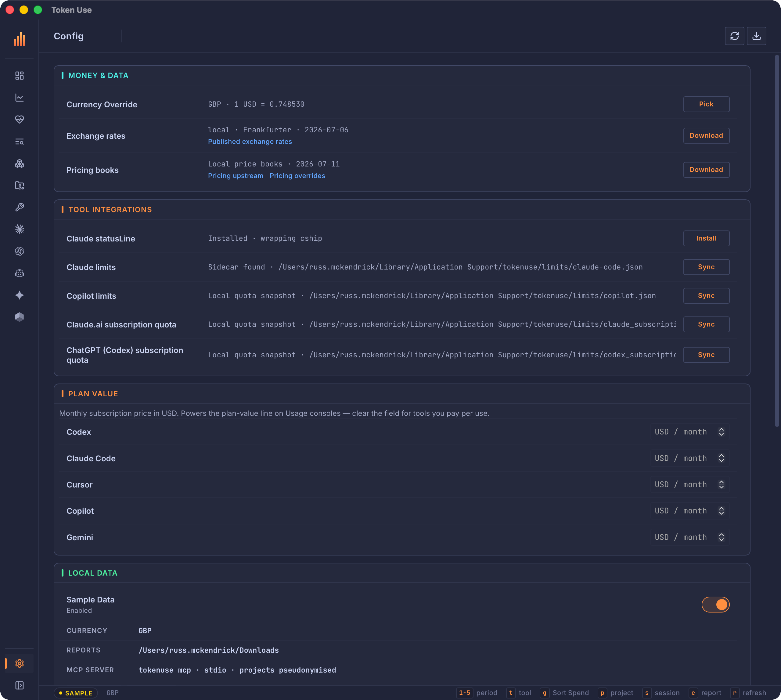The height and width of the screenshot is (700, 781).
Task: Open the Pricing upstream link
Action: [x=236, y=176]
